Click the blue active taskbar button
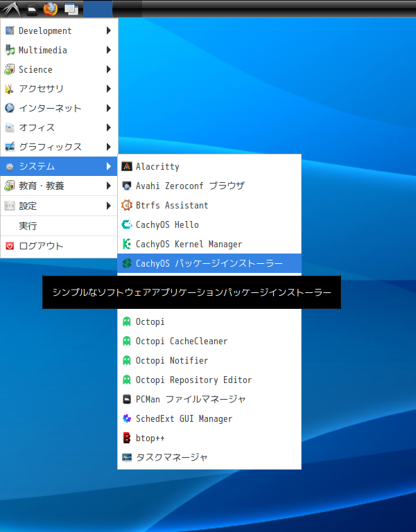Image resolution: width=416 pixels, height=532 pixels. [98, 9]
